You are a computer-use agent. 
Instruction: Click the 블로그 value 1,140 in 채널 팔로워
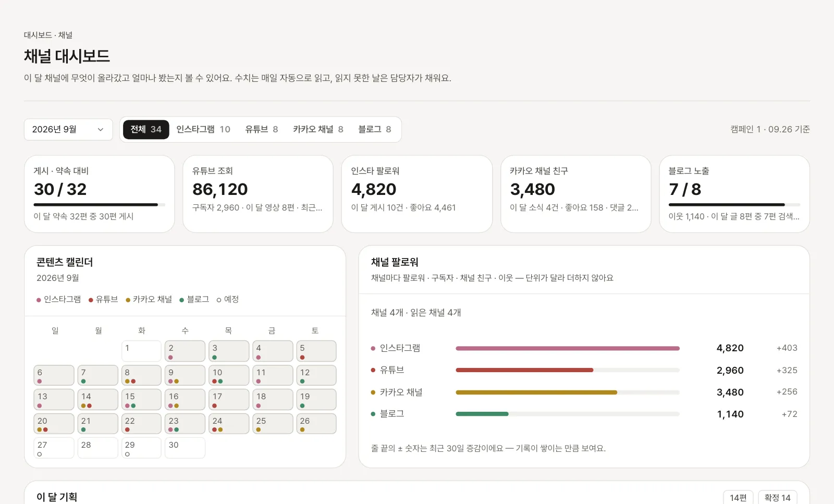[730, 414]
